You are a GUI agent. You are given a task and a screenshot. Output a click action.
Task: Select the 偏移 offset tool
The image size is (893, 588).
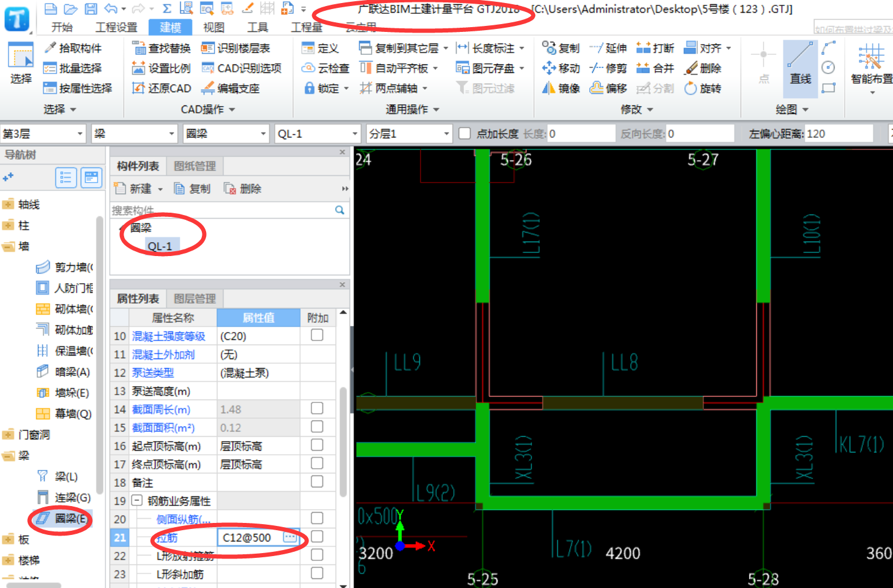coord(608,88)
